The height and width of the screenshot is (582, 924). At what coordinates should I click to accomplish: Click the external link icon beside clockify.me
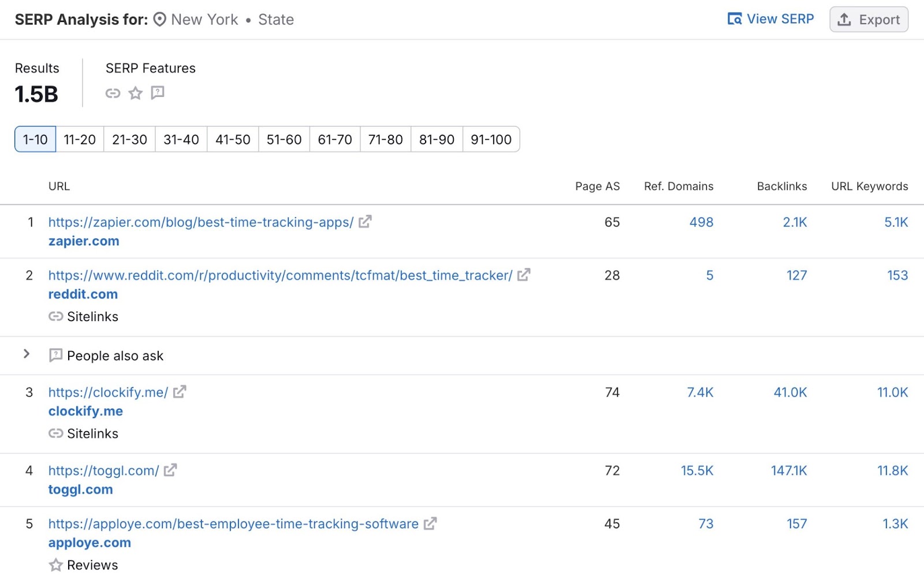click(x=180, y=391)
